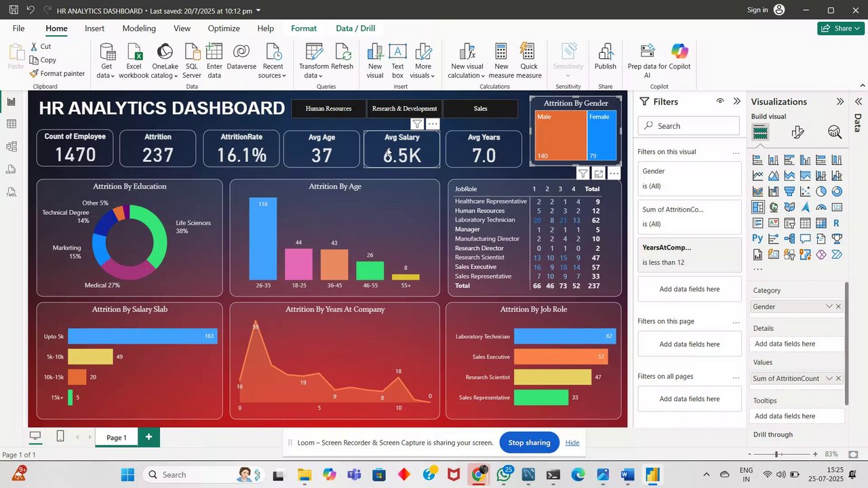Viewport: 868px width, 488px height.
Task: Open Excel workbook data source
Action: tap(134, 61)
